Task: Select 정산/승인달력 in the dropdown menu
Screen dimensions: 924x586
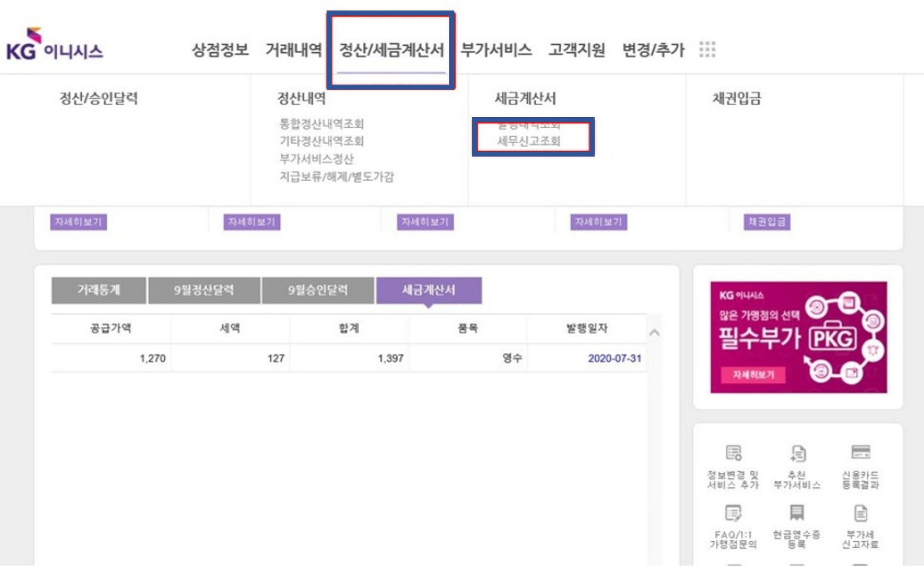Action: point(99,98)
